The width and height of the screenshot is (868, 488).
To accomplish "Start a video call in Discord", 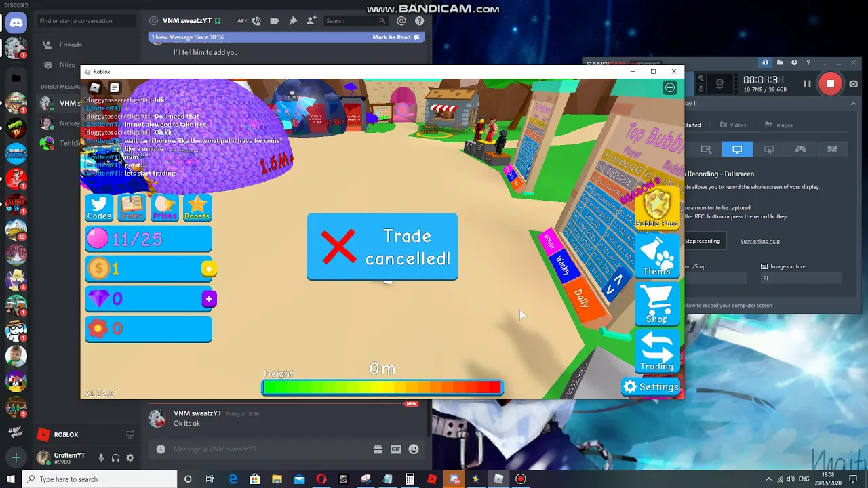I will pyautogui.click(x=275, y=21).
